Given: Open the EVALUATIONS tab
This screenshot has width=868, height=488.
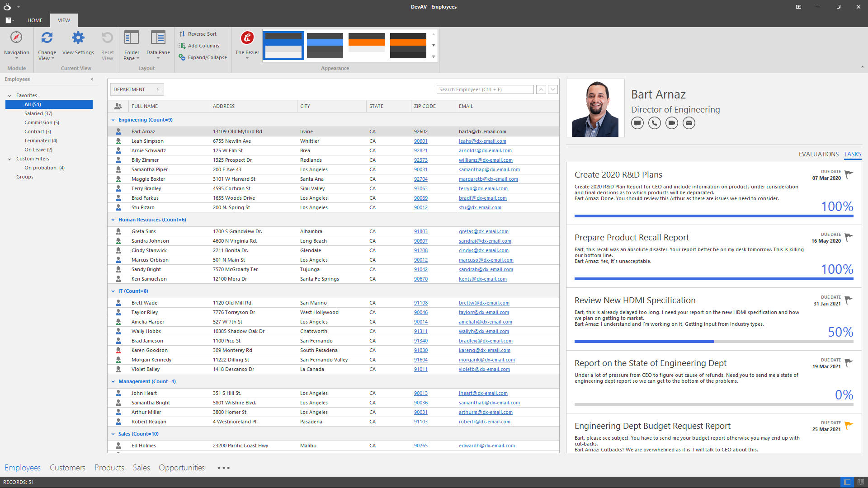Looking at the screenshot, I should (818, 154).
